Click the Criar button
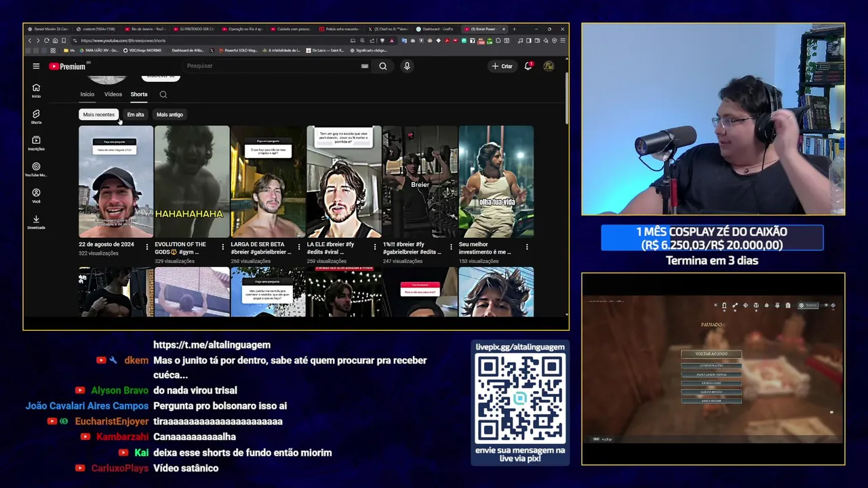Viewport: 868px width, 488px height. 502,66
